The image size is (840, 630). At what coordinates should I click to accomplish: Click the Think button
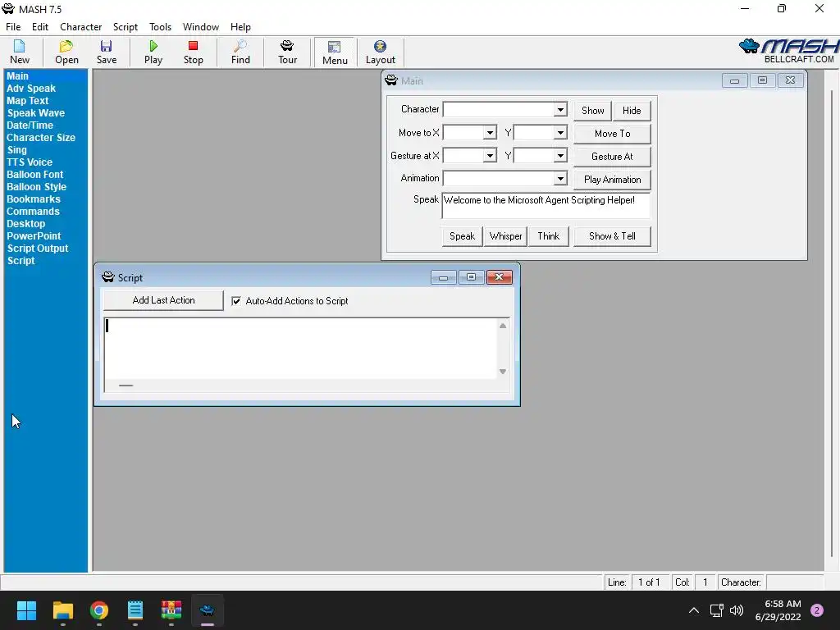click(x=549, y=236)
